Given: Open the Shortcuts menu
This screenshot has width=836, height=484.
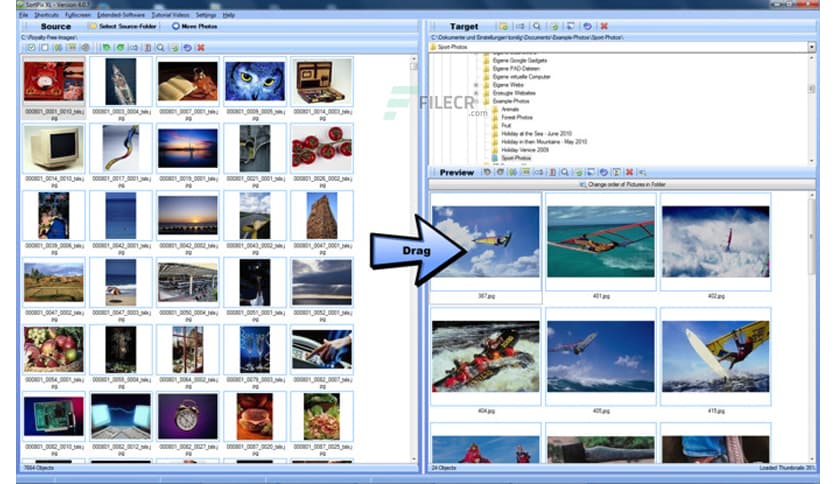Looking at the screenshot, I should coord(46,15).
